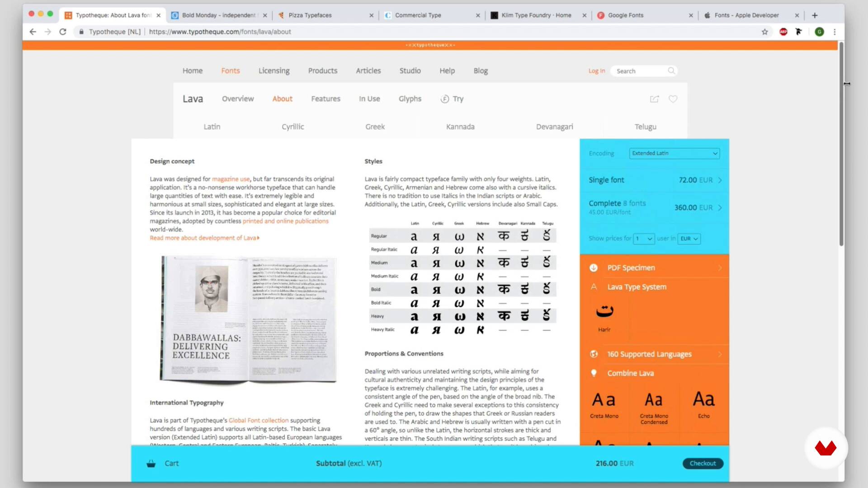Image resolution: width=868 pixels, height=488 pixels.
Task: Open the green G profile avatar
Action: click(819, 32)
